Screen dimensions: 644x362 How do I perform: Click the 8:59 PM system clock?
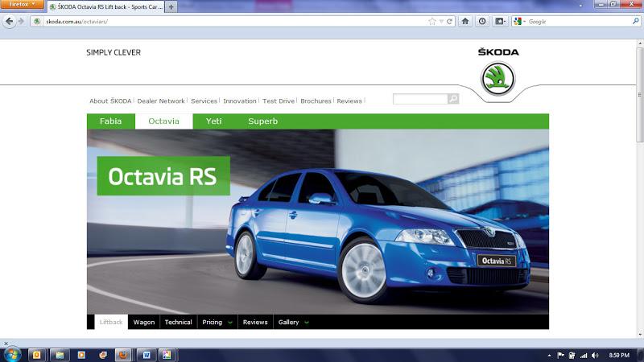[619, 356]
